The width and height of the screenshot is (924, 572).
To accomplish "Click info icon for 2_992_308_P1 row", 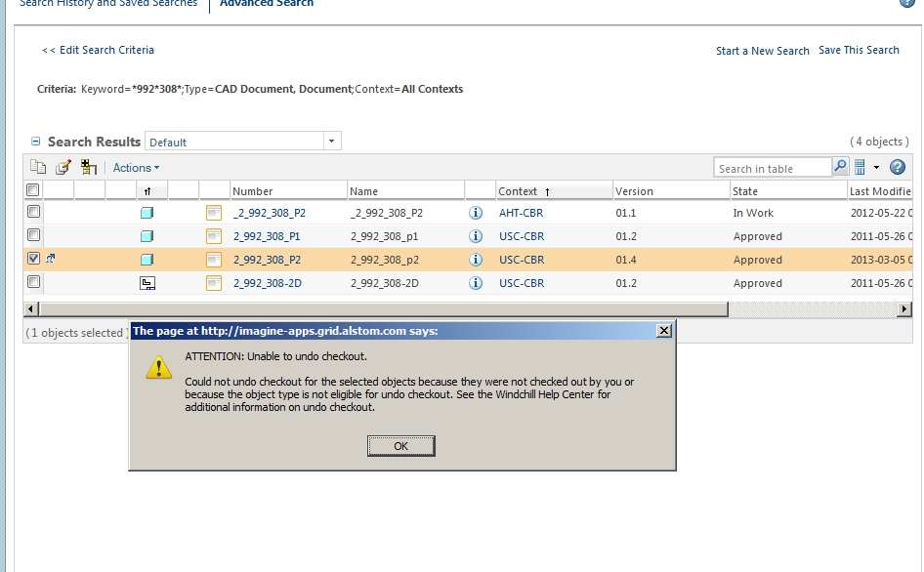I will coord(476,236).
